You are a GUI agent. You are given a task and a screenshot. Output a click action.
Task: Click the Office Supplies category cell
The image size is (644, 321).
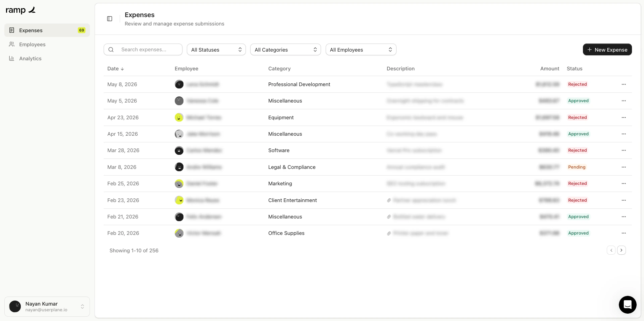tap(286, 233)
